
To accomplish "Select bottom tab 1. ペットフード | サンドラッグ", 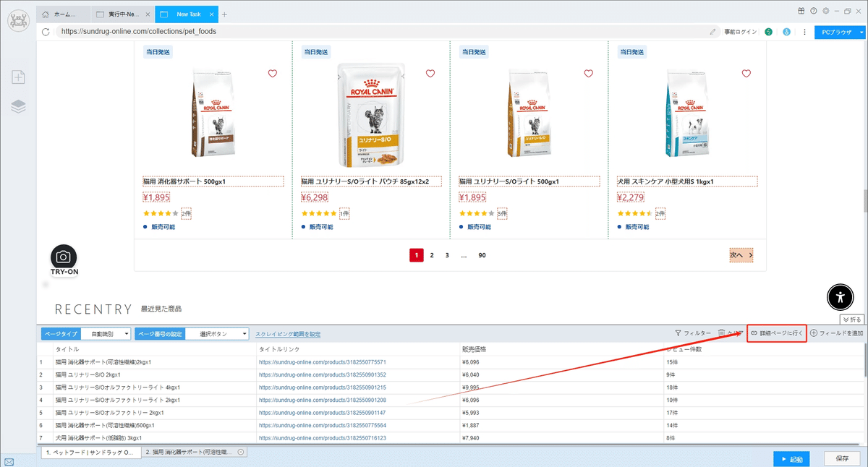I will [x=90, y=452].
